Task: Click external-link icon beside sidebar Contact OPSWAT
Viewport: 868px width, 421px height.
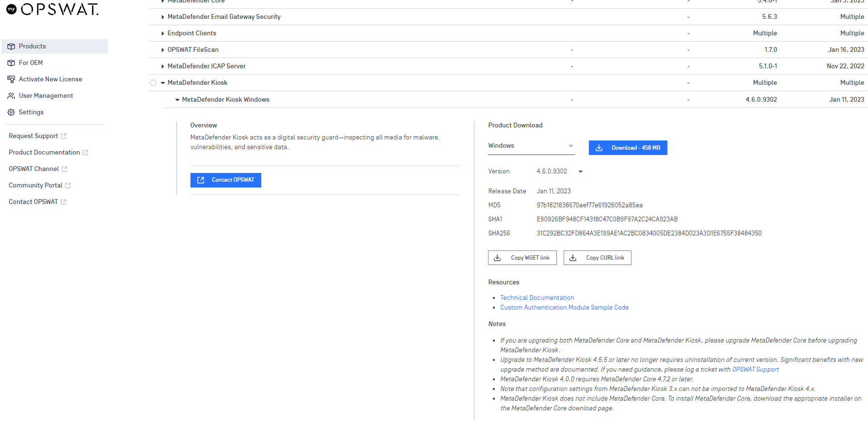Action: 63,202
